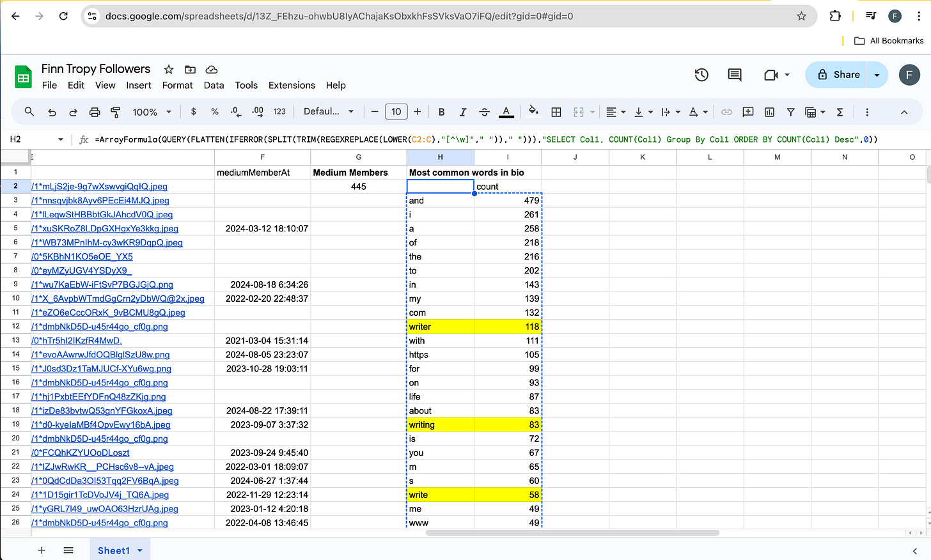Open the View menu

106,85
